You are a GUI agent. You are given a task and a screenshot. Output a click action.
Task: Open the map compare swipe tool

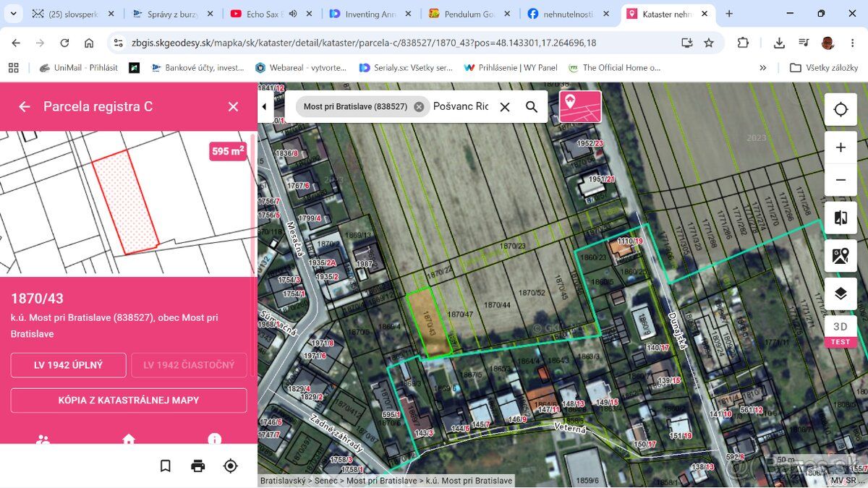[841, 218]
